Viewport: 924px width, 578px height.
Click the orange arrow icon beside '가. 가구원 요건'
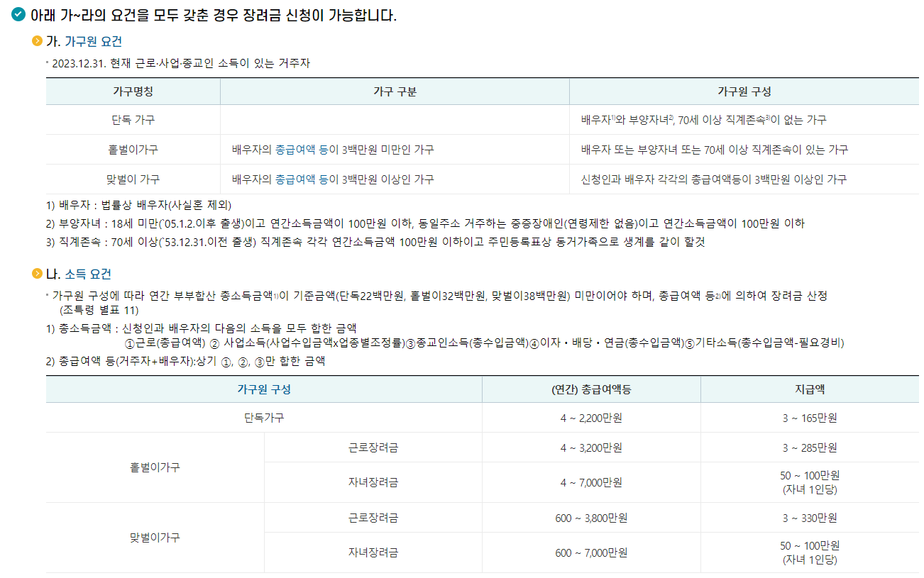click(x=38, y=42)
